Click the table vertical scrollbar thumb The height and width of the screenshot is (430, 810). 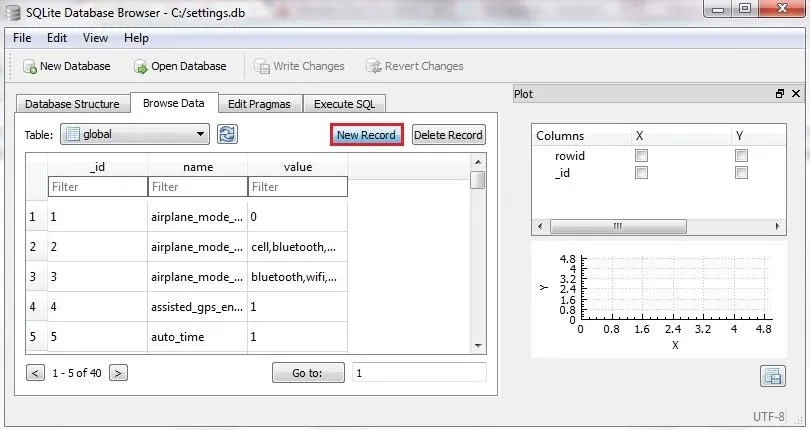(x=478, y=180)
